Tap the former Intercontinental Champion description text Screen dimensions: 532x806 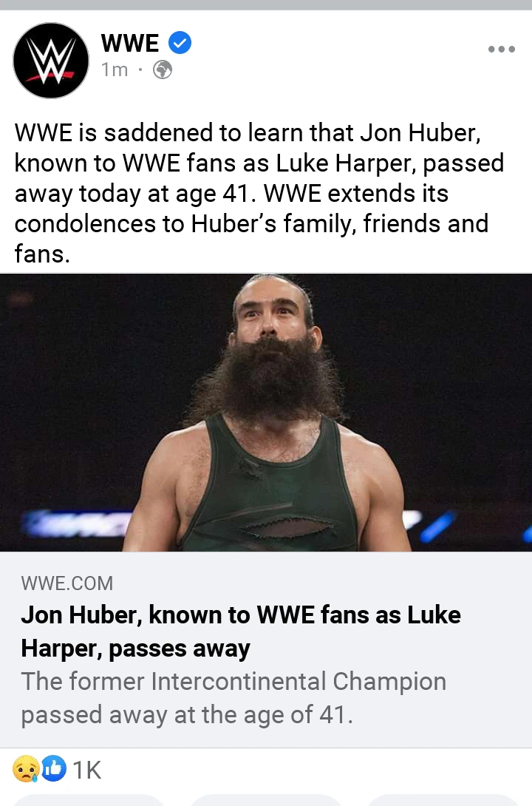point(233,698)
